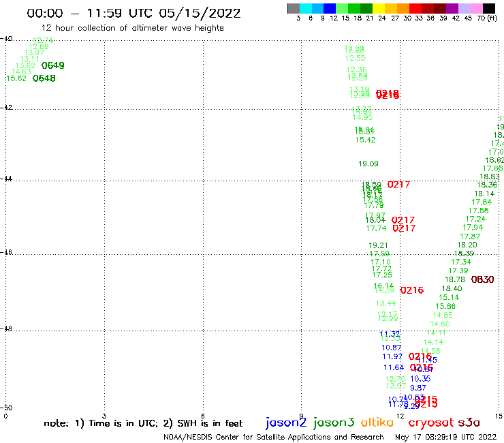The width and height of the screenshot is (504, 443).
Task: Click the blue wave height value '10.35'
Action: click(420, 379)
